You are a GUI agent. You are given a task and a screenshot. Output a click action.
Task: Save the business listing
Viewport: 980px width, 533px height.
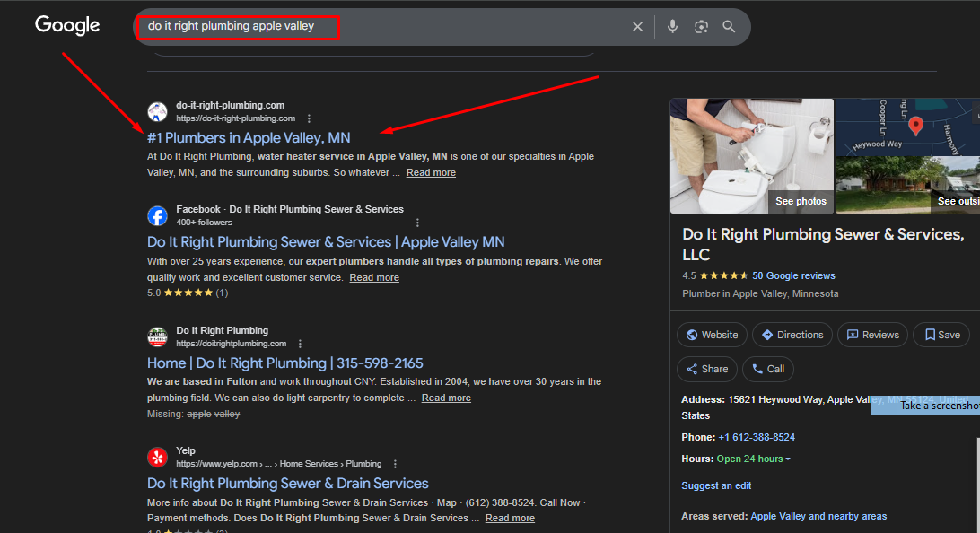coord(941,335)
